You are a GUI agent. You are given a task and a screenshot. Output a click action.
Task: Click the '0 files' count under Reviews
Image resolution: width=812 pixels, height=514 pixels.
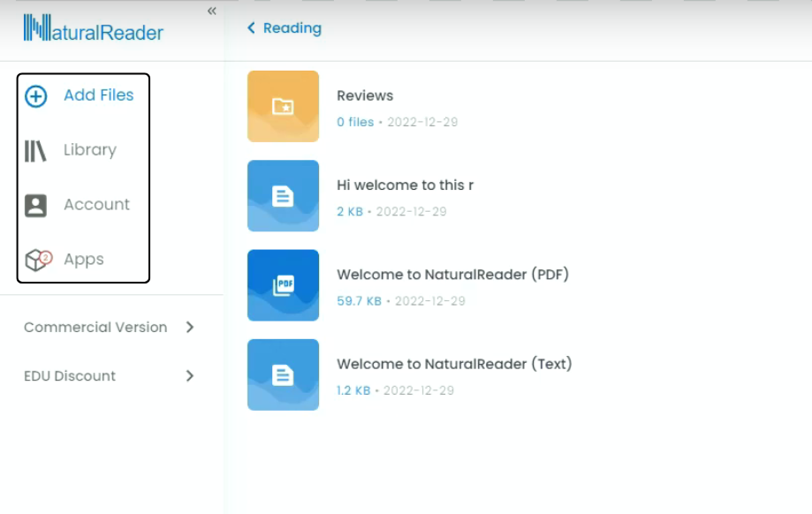[x=355, y=122]
